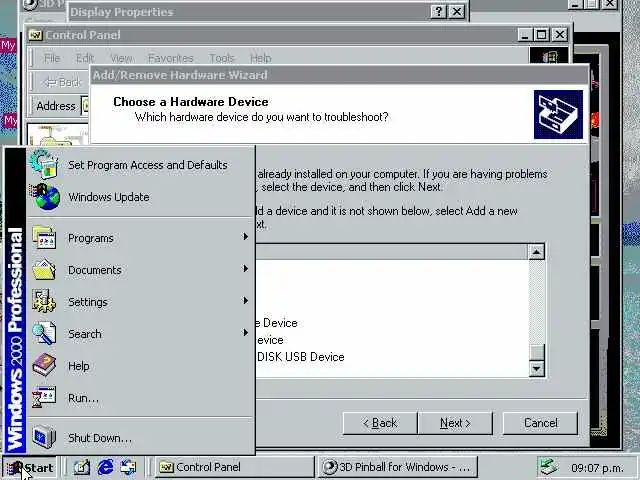Click device list scroll down arrow

point(536,369)
